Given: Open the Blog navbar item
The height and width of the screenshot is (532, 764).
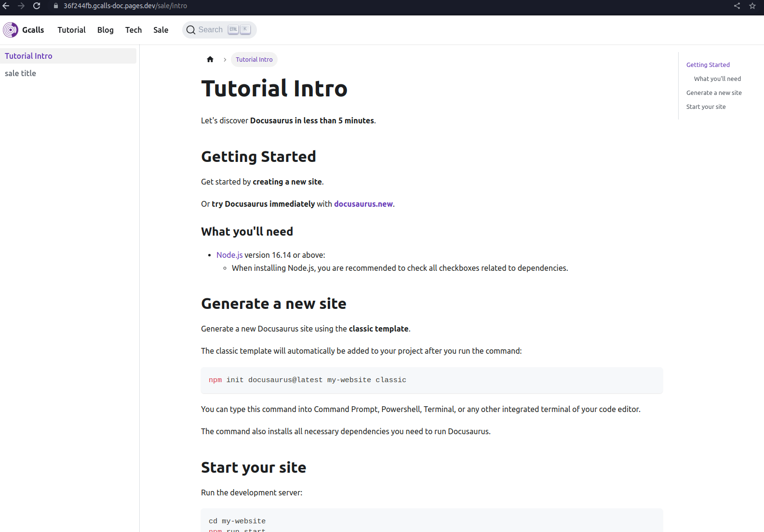Looking at the screenshot, I should pyautogui.click(x=105, y=30).
